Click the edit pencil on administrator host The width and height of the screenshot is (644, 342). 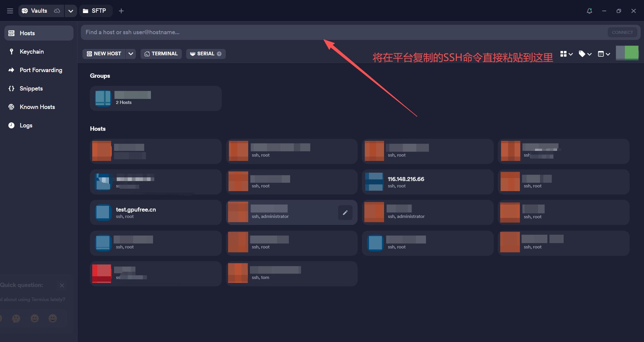[345, 213]
